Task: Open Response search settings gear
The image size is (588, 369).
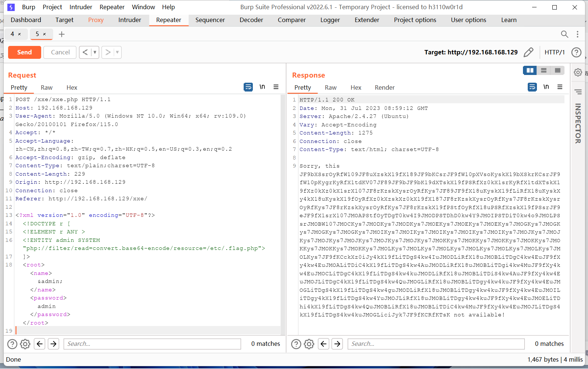Action: click(x=309, y=344)
